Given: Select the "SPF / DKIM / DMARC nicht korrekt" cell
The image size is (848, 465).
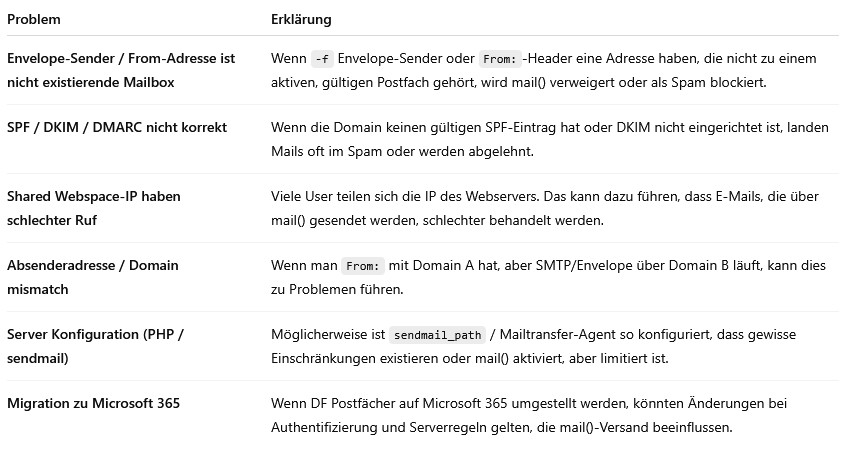Looking at the screenshot, I should click(x=117, y=128).
